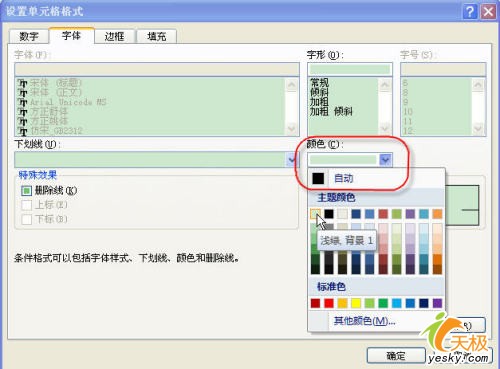Choose the orange theme color swatch

437,214
